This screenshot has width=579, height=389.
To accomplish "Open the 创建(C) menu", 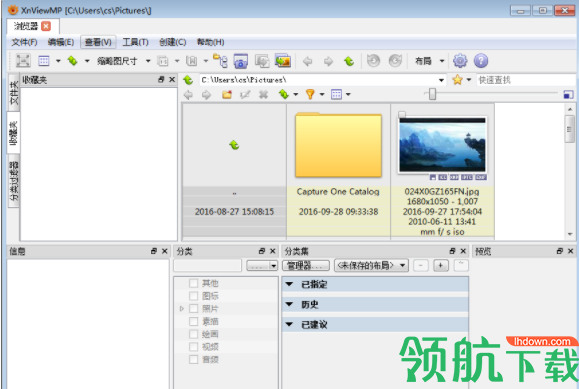I will coord(172,42).
